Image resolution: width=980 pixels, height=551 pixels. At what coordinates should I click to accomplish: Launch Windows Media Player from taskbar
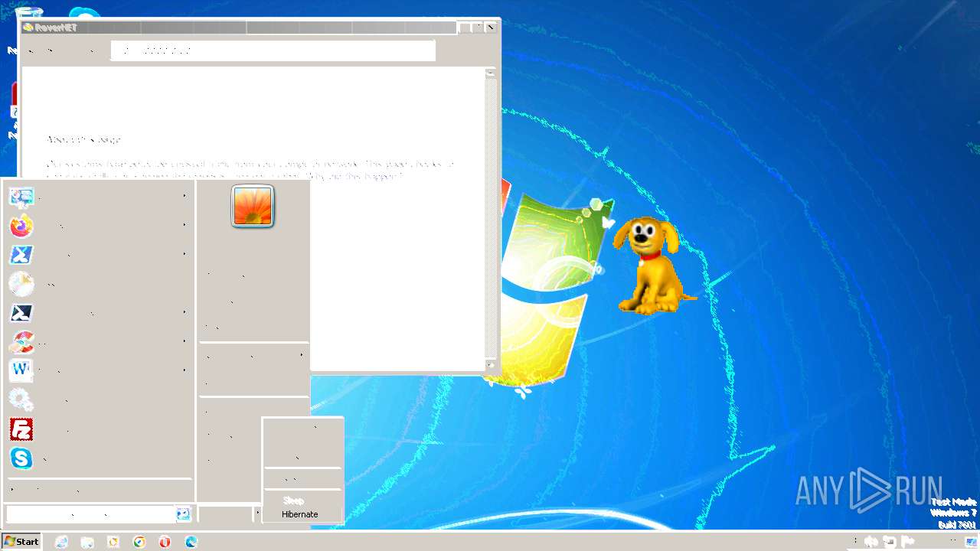pyautogui.click(x=113, y=542)
